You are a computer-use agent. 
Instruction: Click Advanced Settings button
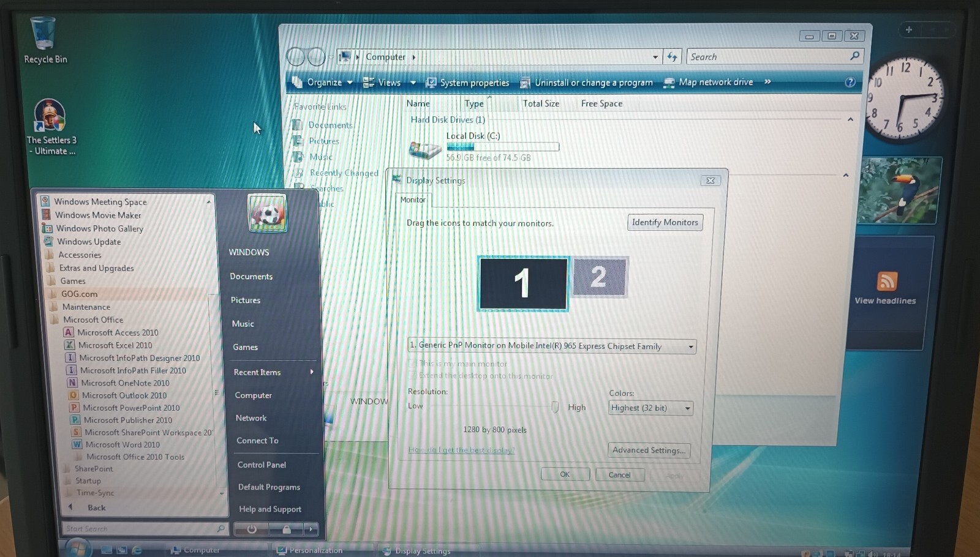[x=649, y=450]
